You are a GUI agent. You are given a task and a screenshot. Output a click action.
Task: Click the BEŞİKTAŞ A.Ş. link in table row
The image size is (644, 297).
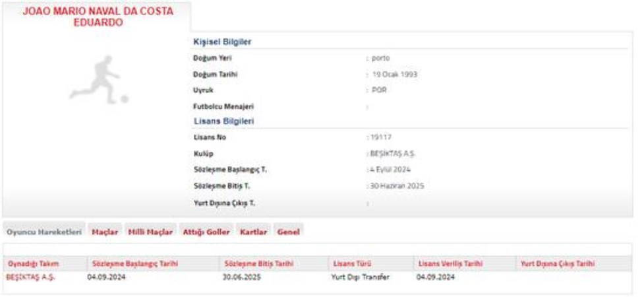click(30, 277)
